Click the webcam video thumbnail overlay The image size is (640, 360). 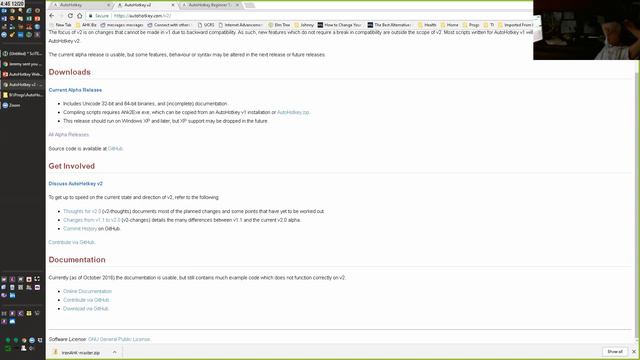587,30
